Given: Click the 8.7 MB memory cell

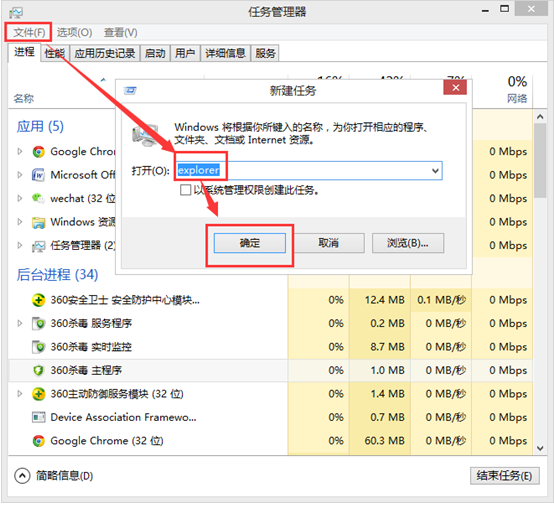Looking at the screenshot, I should pyautogui.click(x=380, y=347).
